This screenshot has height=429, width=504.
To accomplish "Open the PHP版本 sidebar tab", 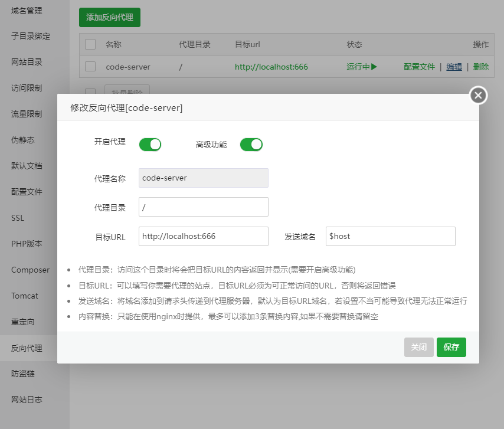I will pos(27,244).
